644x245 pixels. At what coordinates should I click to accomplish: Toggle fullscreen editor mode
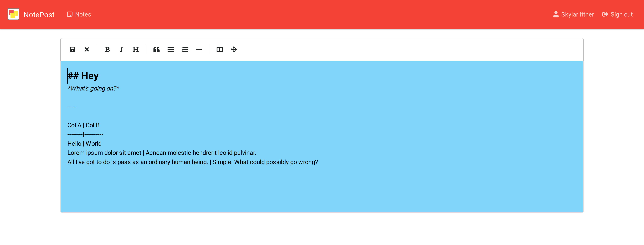234,50
